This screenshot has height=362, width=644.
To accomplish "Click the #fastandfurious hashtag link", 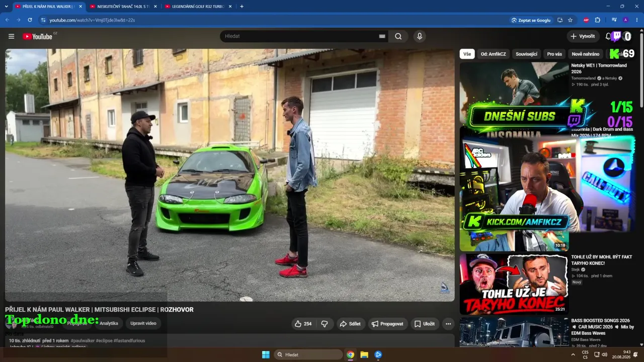I will click(x=129, y=340).
